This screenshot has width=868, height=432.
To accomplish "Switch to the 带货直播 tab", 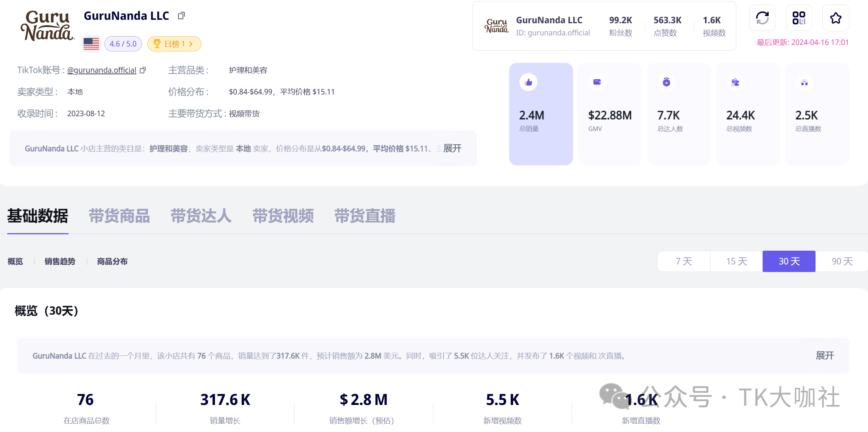I will (365, 216).
